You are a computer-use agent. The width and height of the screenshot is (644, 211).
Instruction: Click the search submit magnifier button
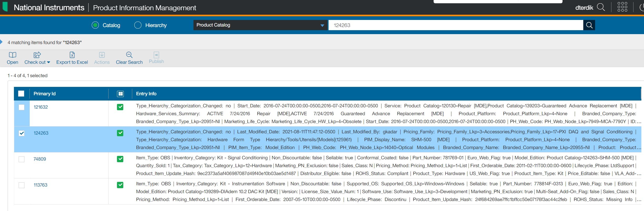pos(589,25)
